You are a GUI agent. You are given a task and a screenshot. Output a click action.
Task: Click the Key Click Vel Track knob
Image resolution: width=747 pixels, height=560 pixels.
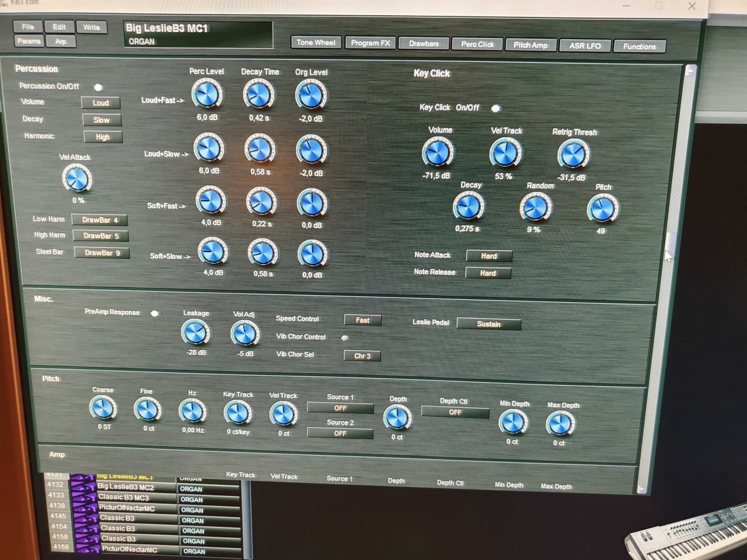point(505,154)
